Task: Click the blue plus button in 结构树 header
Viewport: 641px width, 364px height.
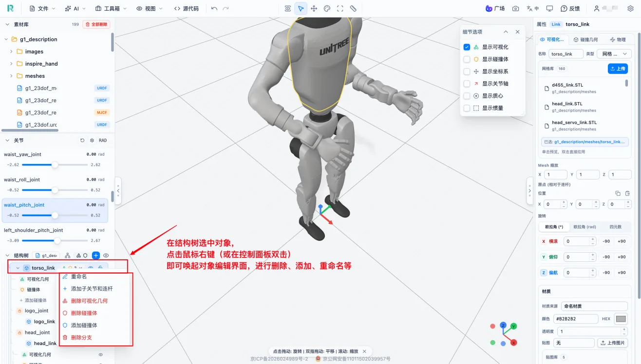Action: (x=96, y=255)
